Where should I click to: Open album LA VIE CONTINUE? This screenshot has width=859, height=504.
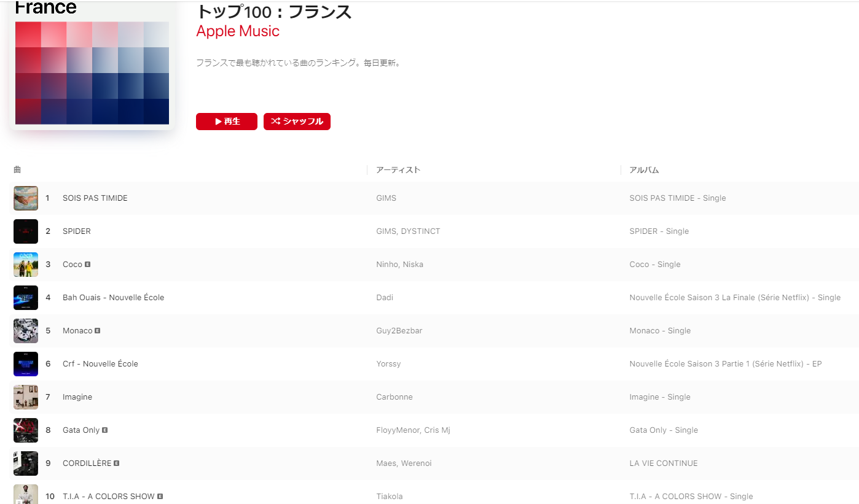(x=664, y=463)
